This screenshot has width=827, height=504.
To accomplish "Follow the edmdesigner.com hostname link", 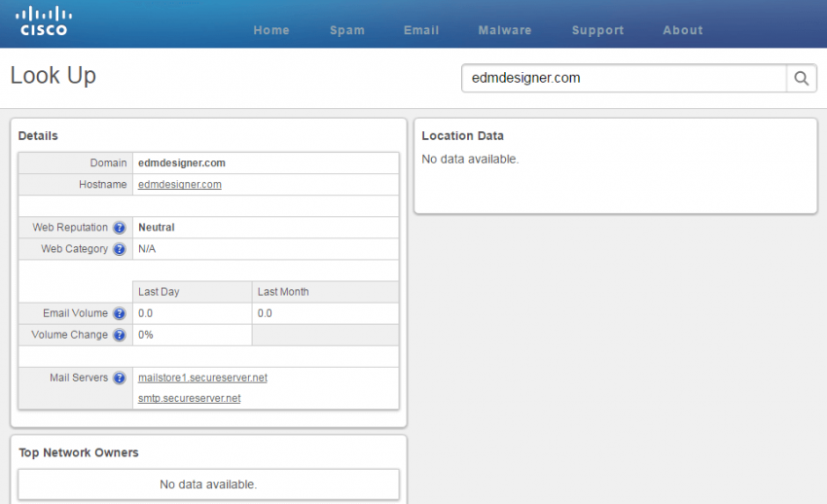I will point(180,185).
